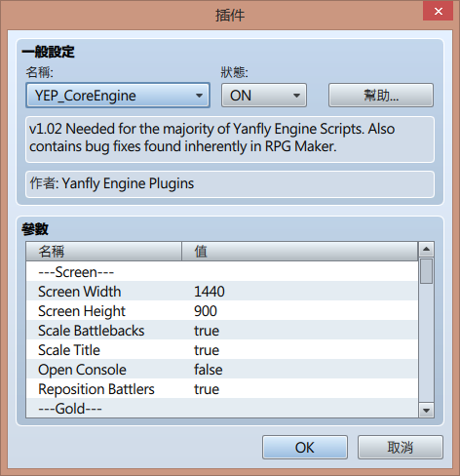
Task: Confirm with the OK button
Action: click(x=305, y=448)
